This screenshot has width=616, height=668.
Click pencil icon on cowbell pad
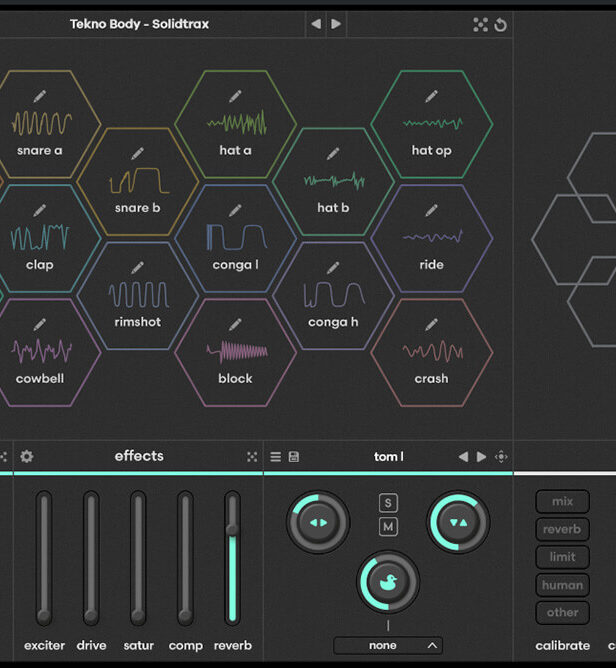pos(40,325)
